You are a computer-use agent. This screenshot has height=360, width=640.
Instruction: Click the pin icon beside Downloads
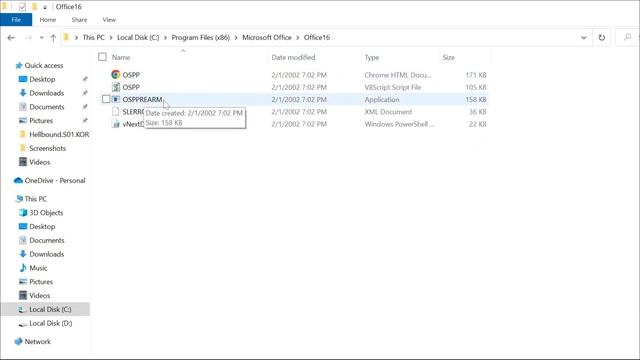85,93
